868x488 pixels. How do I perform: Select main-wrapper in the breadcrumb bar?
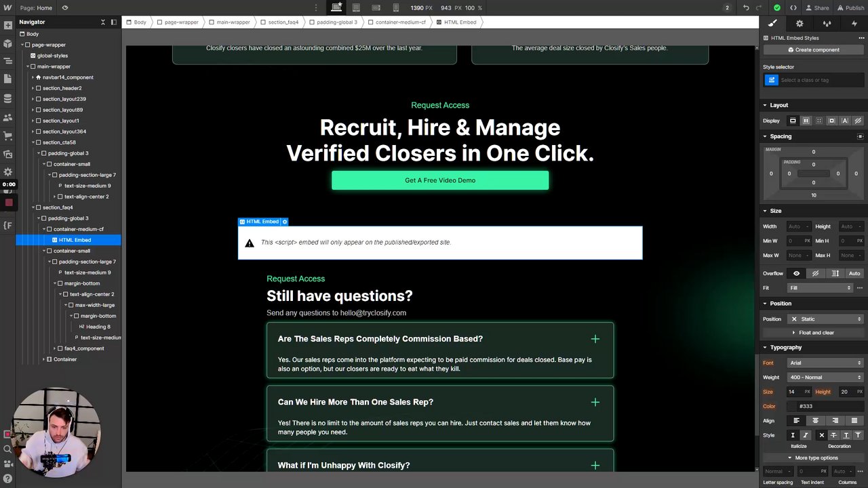pos(229,22)
